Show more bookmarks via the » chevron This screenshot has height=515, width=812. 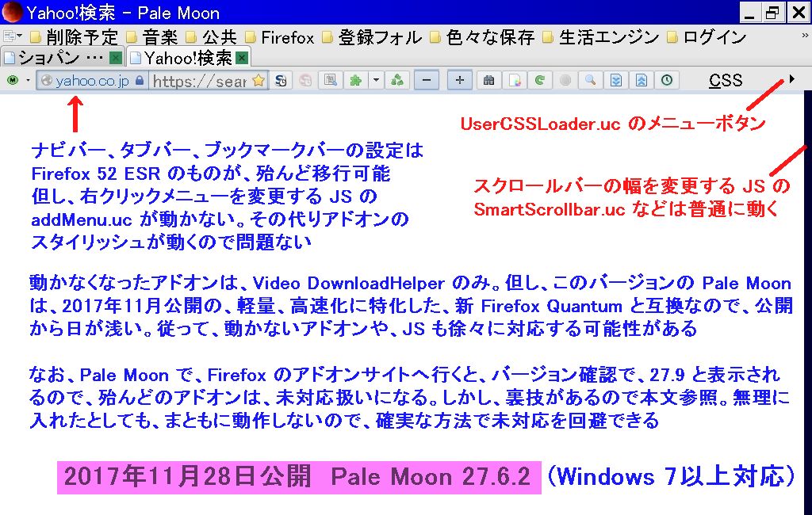click(804, 35)
